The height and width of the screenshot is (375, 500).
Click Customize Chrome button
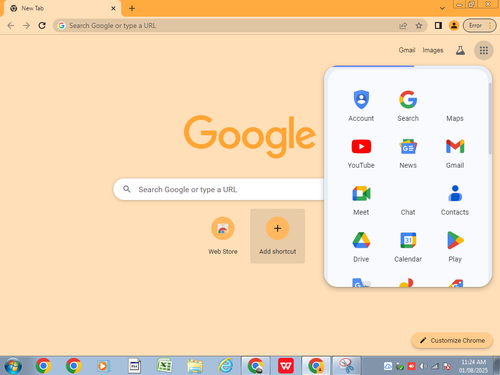(452, 340)
